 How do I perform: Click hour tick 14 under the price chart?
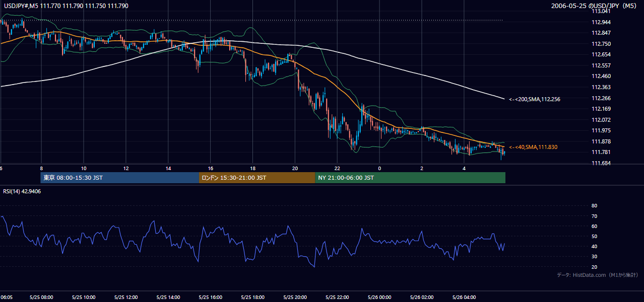click(168, 168)
